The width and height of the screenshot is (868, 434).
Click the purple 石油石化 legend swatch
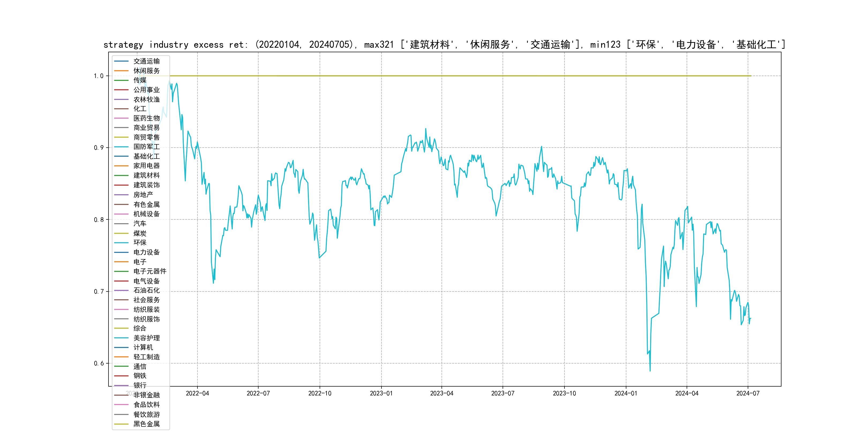tap(121, 290)
